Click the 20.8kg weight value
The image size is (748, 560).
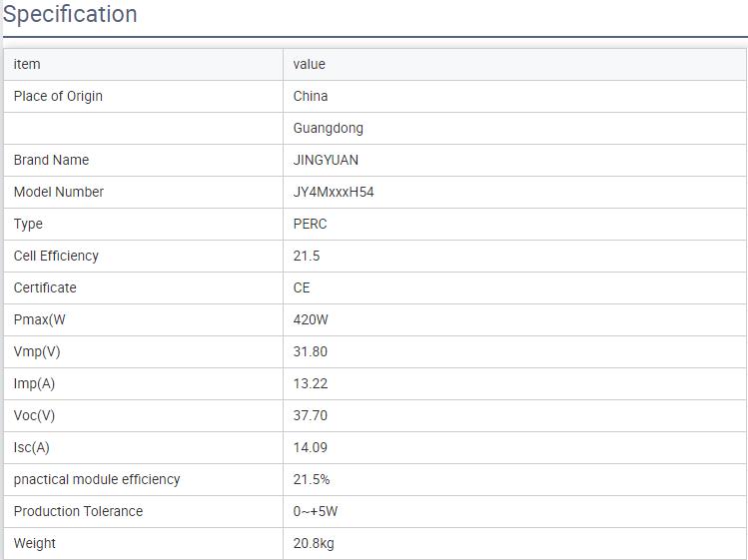314,543
